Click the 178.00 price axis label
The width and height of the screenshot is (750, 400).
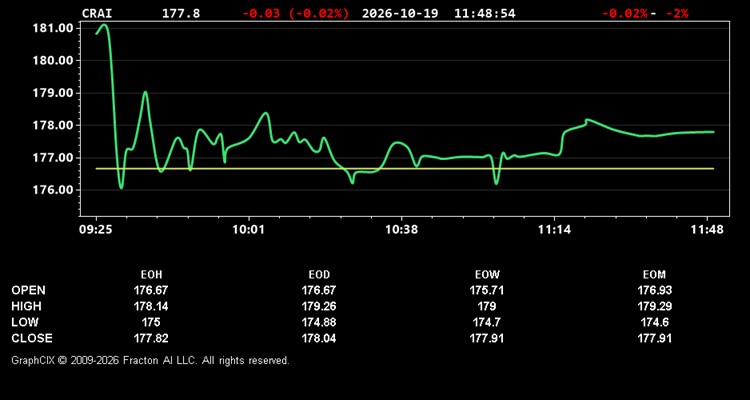tap(53, 125)
